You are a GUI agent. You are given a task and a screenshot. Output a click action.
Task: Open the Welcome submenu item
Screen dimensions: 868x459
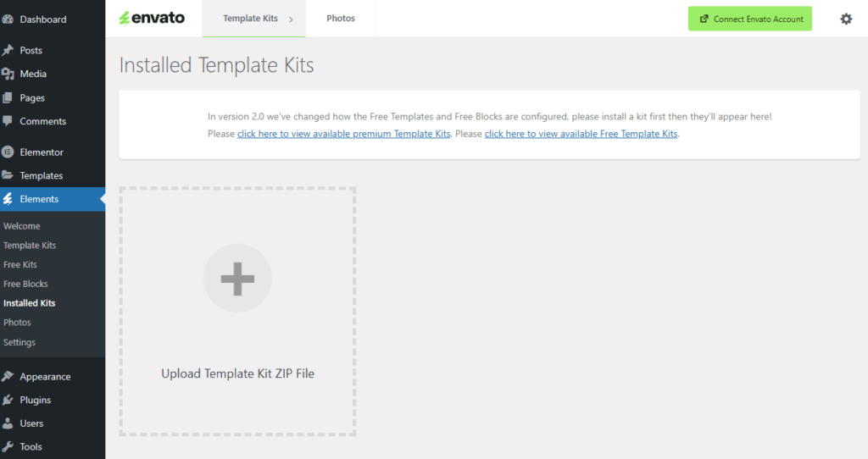click(22, 226)
